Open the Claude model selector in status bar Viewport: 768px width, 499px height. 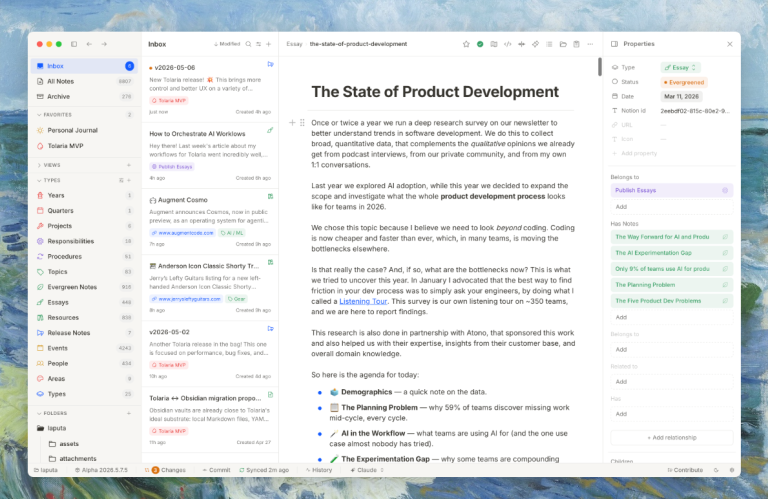click(367, 470)
